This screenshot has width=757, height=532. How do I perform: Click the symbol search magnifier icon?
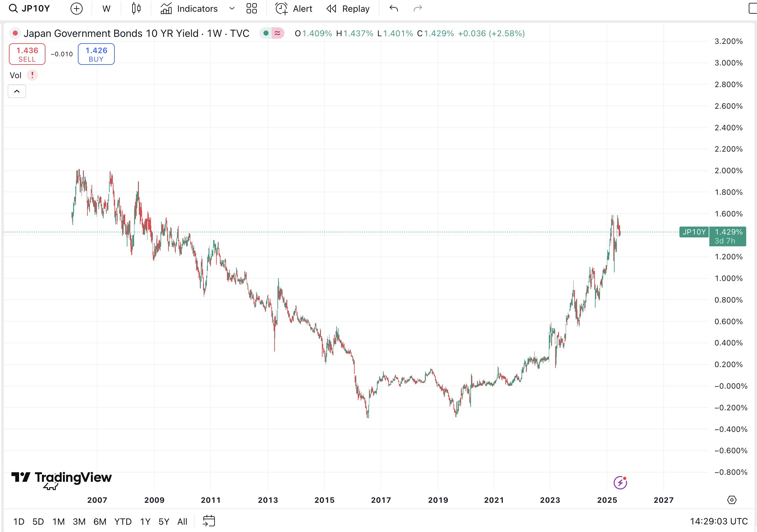13,9
